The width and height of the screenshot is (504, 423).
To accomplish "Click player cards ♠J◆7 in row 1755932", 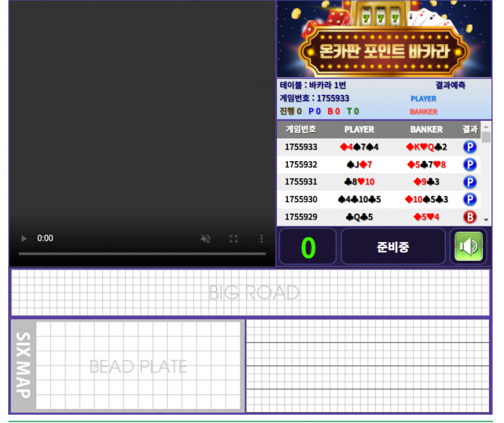I will point(359,165).
